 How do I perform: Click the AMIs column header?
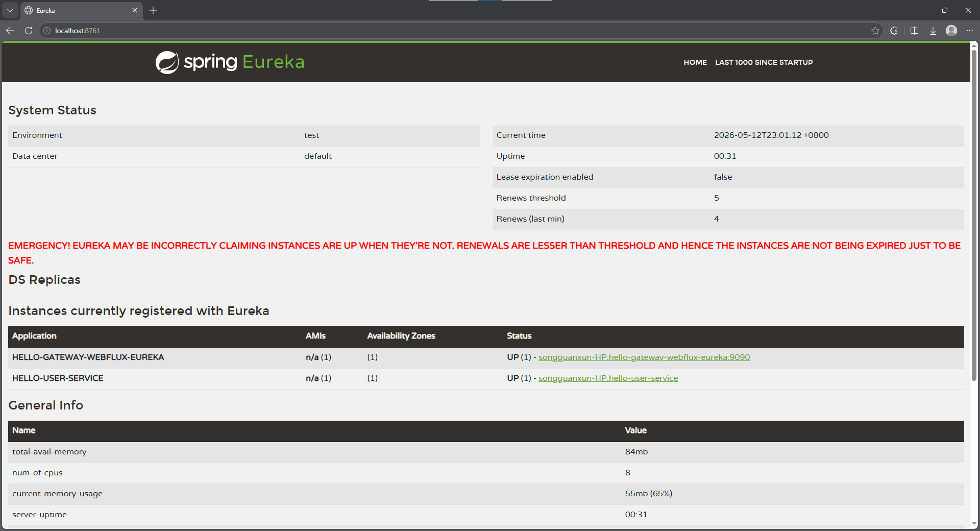pyautogui.click(x=315, y=336)
